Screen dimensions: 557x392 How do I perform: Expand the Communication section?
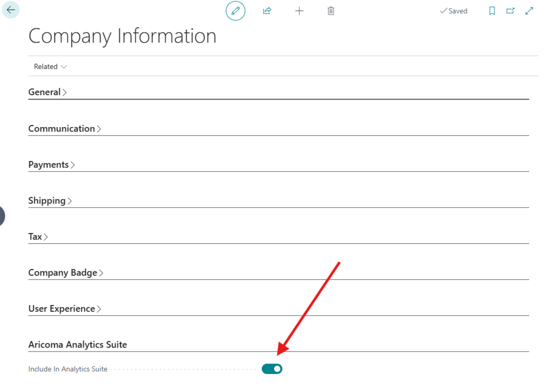pyautogui.click(x=64, y=128)
